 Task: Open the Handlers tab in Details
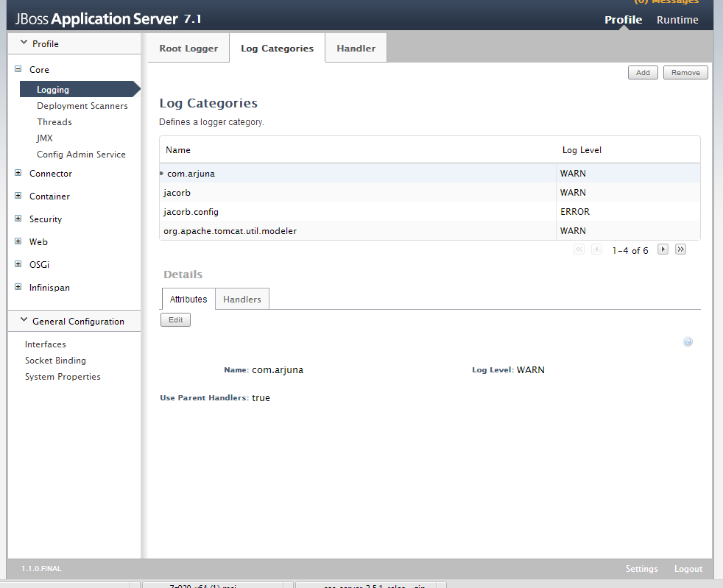click(241, 299)
